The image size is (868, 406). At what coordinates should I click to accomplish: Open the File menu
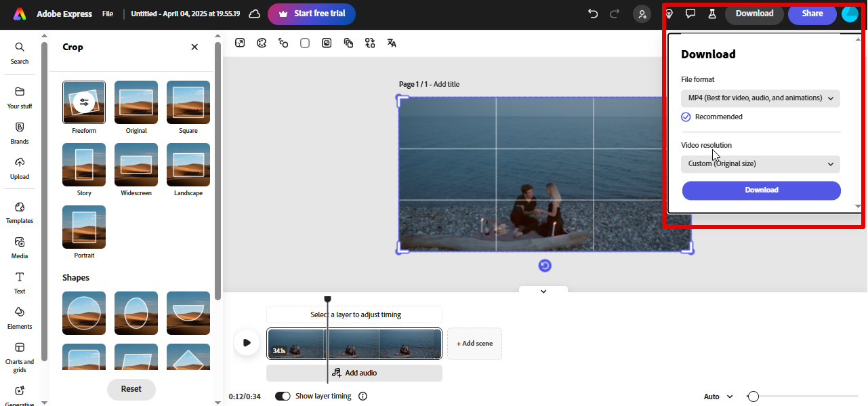(x=108, y=13)
